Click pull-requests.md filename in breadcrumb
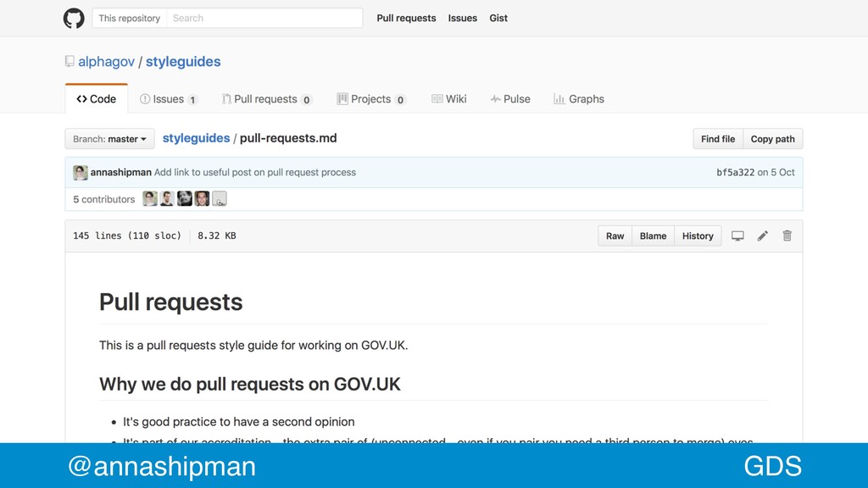The height and width of the screenshot is (488, 868). coord(288,138)
